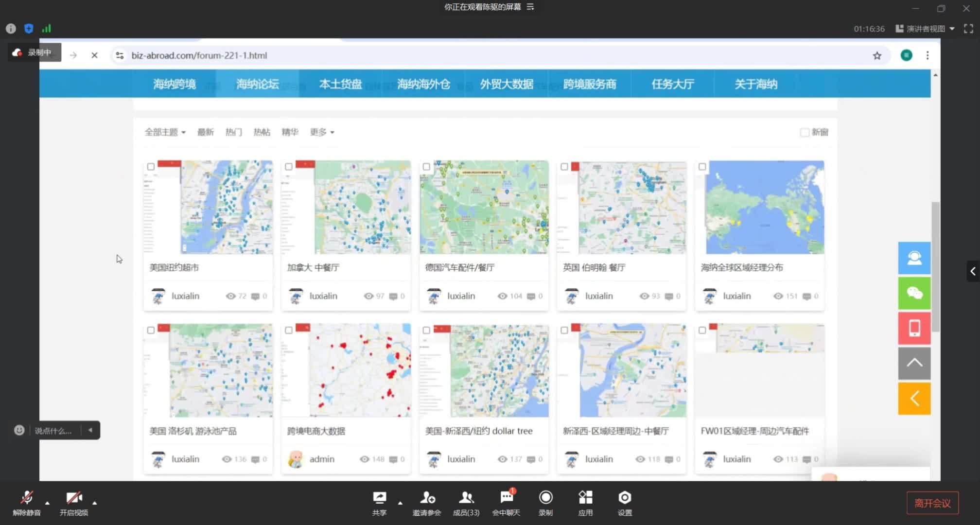Go to 外贸大数据 navigation tab

507,84
